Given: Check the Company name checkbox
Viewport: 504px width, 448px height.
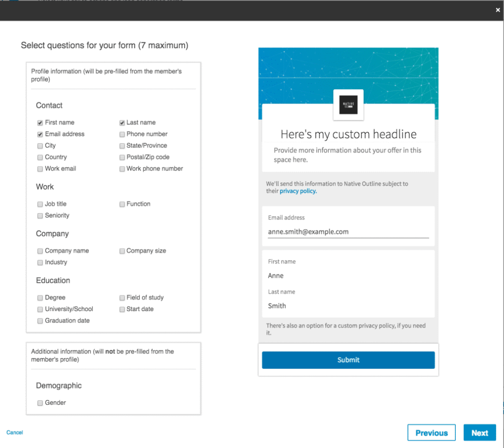Looking at the screenshot, I should click(x=40, y=250).
